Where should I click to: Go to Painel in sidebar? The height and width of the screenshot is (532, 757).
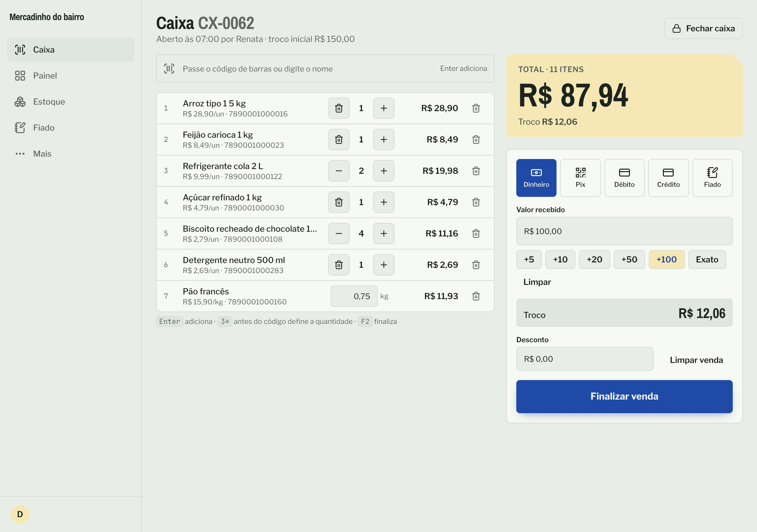[x=71, y=76]
